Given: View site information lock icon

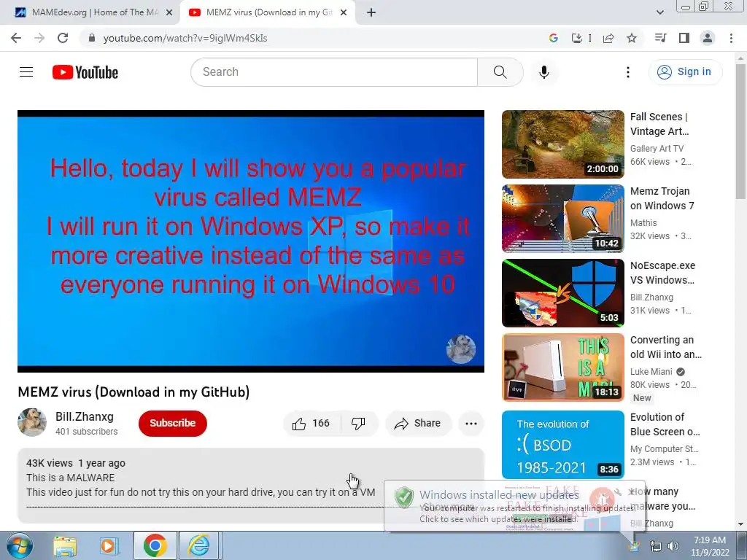Looking at the screenshot, I should pyautogui.click(x=92, y=38).
